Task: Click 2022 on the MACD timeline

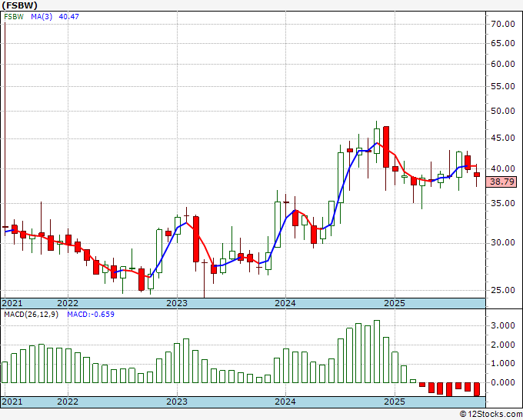Action: pos(68,402)
